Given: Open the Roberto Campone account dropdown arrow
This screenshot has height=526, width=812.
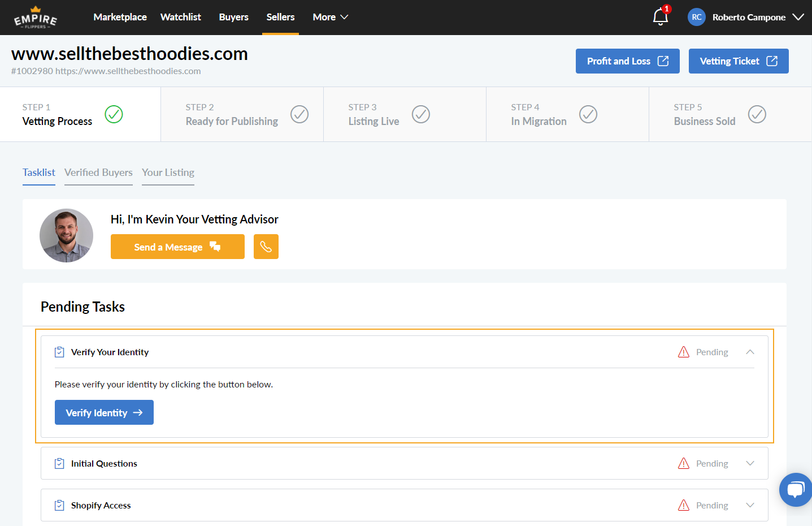Looking at the screenshot, I should tap(798, 17).
